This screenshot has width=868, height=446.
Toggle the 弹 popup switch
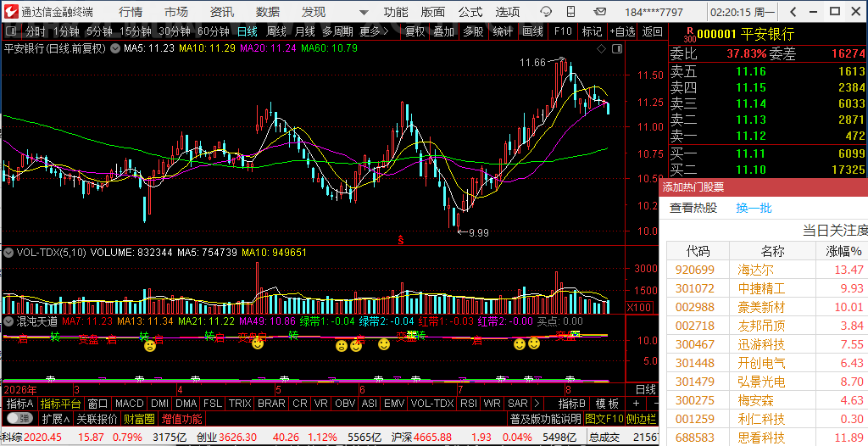[x=20, y=418]
